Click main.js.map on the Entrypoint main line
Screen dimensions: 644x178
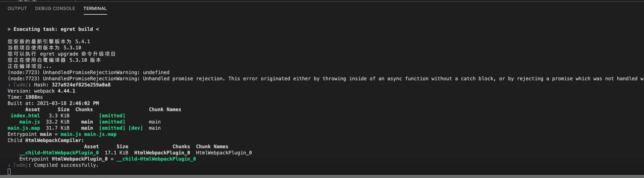[100, 134]
